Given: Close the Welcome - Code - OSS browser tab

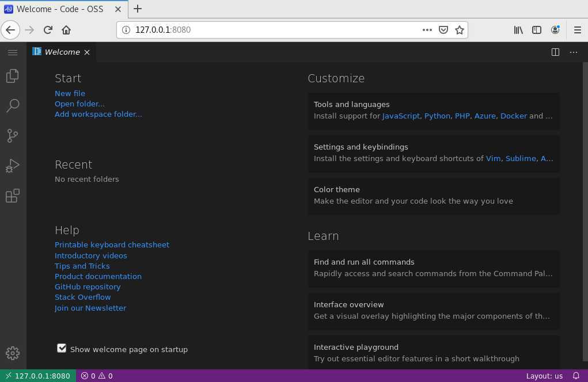Looking at the screenshot, I should 118,9.
